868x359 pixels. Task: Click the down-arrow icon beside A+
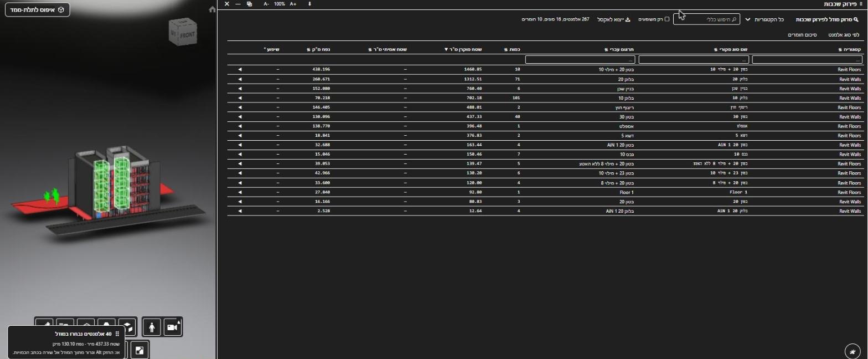309,4
